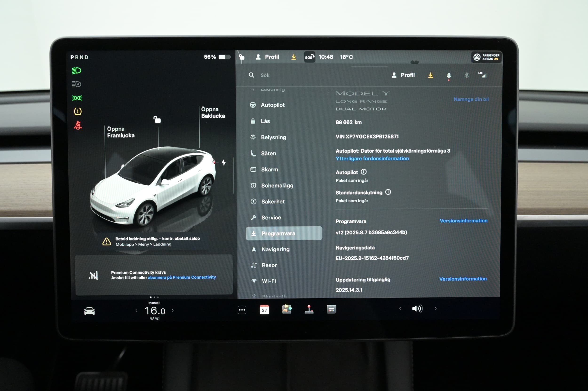Open 'Ytterligare fordonsinformation' link
Screen dimensions: 588x391
pos(372,159)
